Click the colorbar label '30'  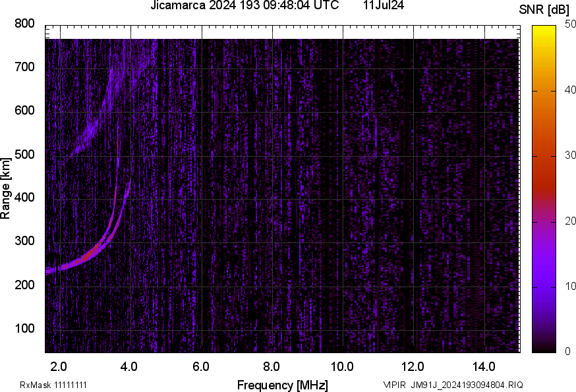tap(570, 155)
